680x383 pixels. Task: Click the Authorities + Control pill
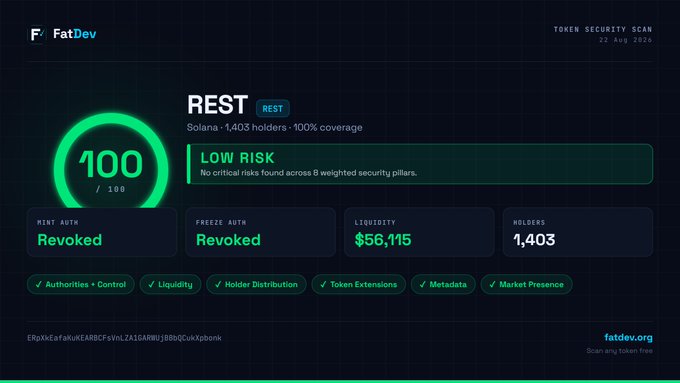pyautogui.click(x=81, y=285)
